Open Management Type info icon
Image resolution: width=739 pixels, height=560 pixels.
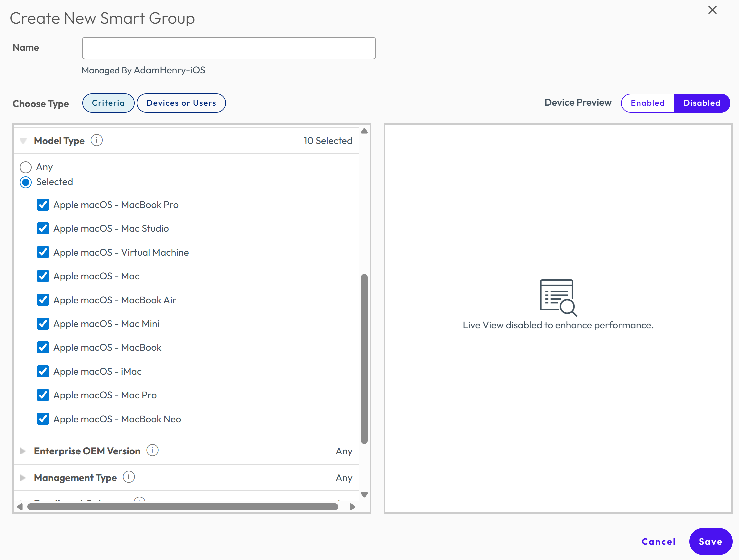tap(129, 477)
